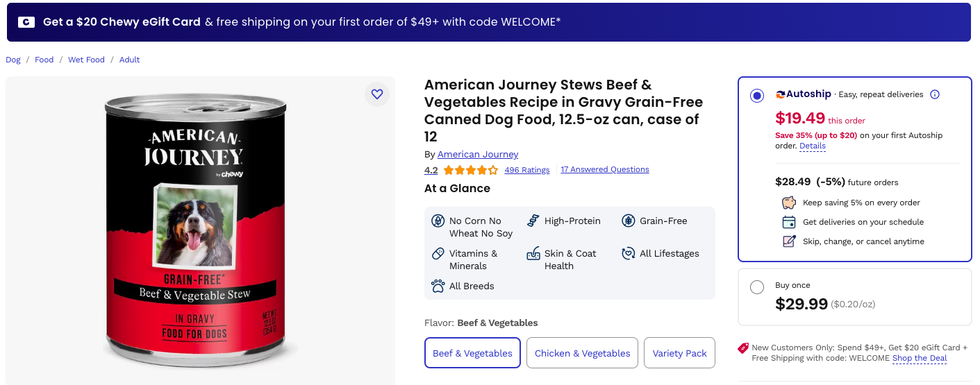Viewport: 980px width, 385px height.
Task: Choose the Variety Pack flavor option
Action: [x=679, y=353]
